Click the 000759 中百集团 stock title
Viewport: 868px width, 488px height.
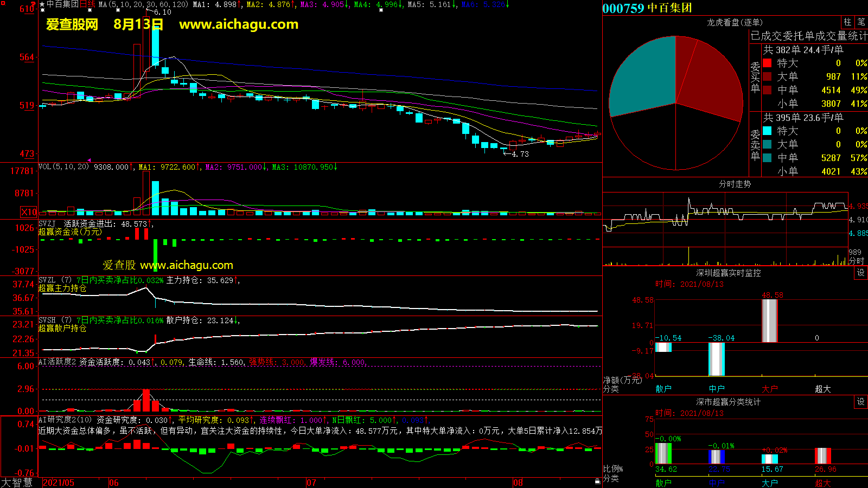point(647,8)
